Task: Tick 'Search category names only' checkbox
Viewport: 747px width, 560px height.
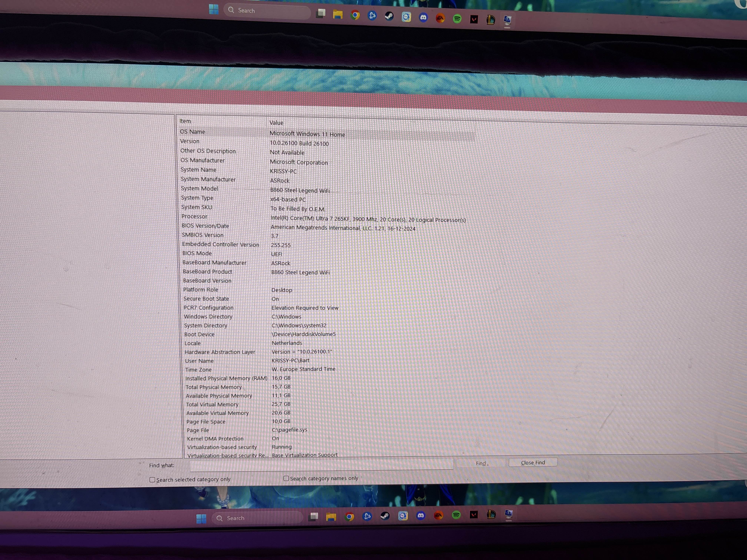Action: (286, 478)
